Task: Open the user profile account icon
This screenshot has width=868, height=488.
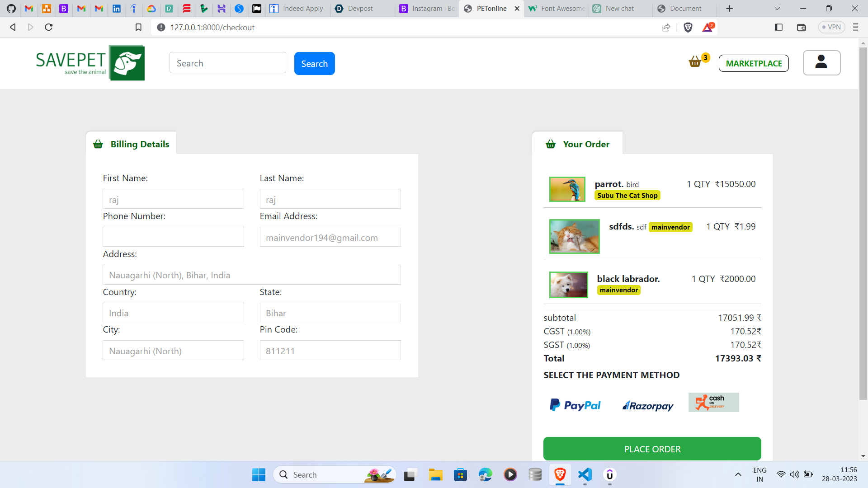Action: click(x=821, y=63)
